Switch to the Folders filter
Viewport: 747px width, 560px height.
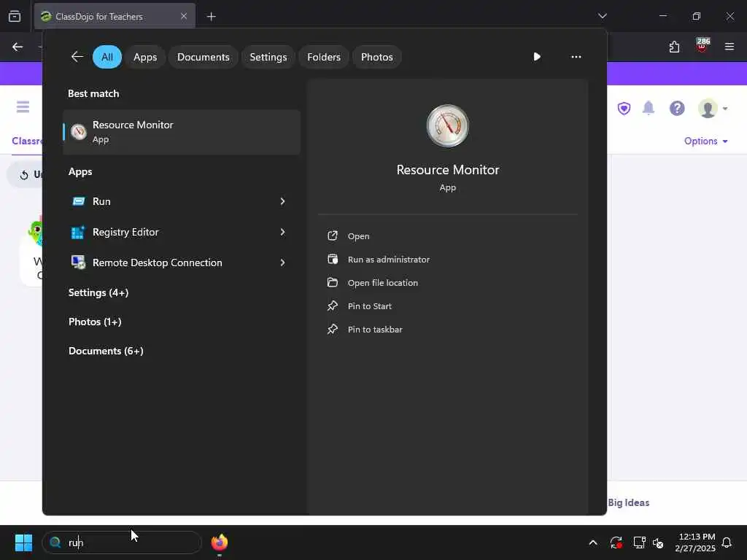pyautogui.click(x=324, y=57)
